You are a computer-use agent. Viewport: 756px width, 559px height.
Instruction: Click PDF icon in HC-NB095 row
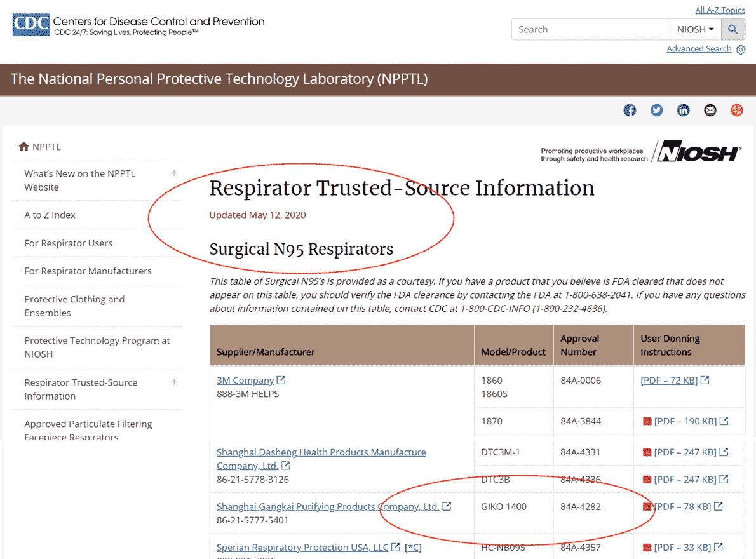647,548
